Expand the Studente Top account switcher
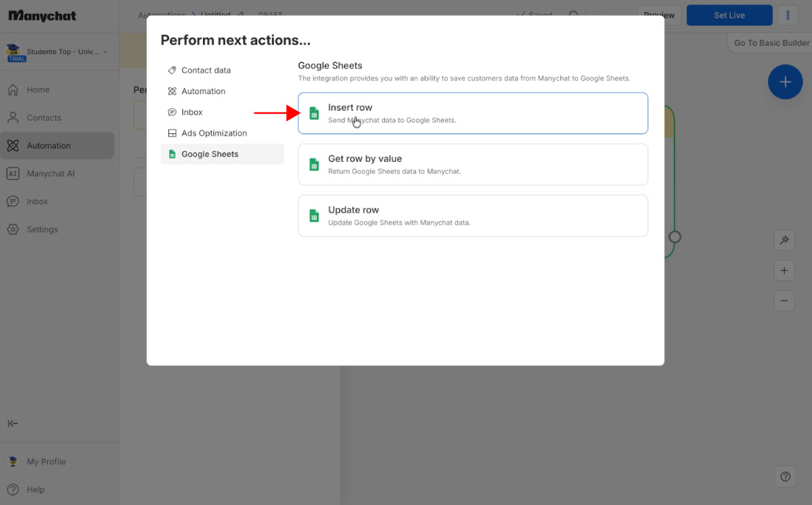This screenshot has width=812, height=505. coord(58,52)
